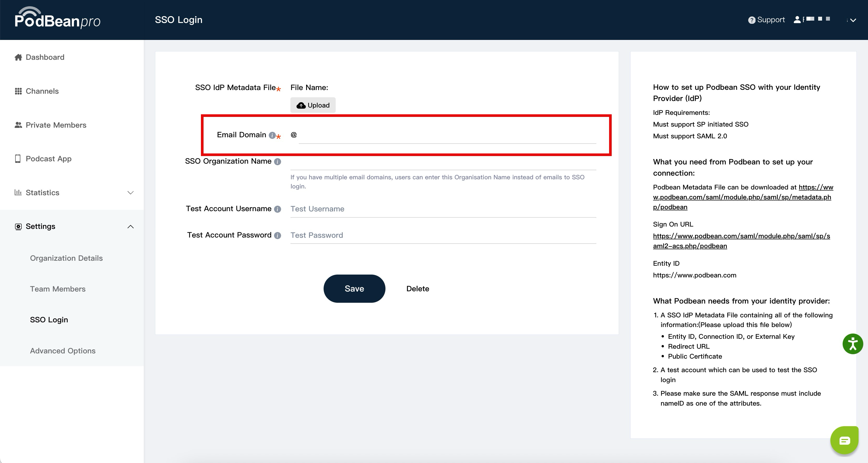Click the SSO Organization Name info icon

pyautogui.click(x=277, y=162)
